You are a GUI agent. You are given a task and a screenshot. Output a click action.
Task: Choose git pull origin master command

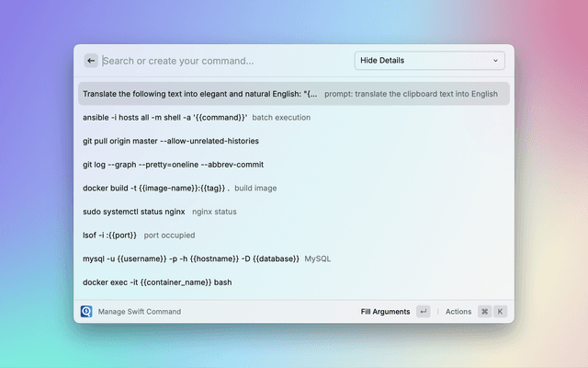point(171,141)
